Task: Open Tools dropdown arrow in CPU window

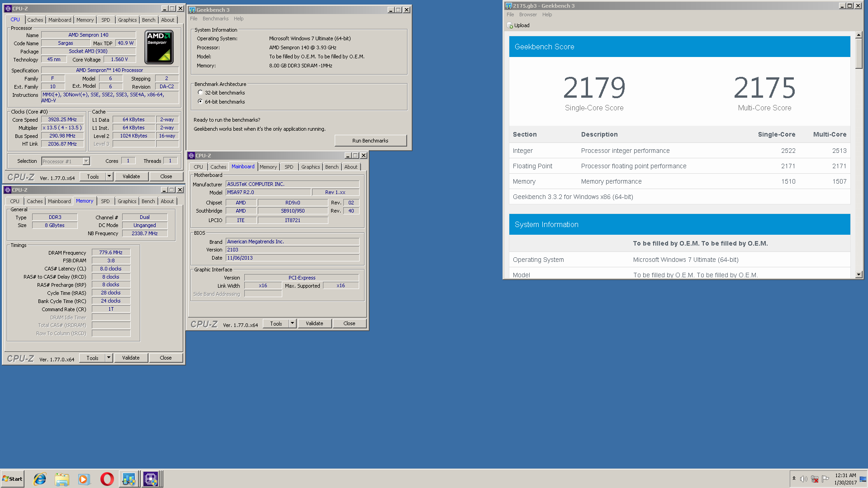Action: coord(109,176)
